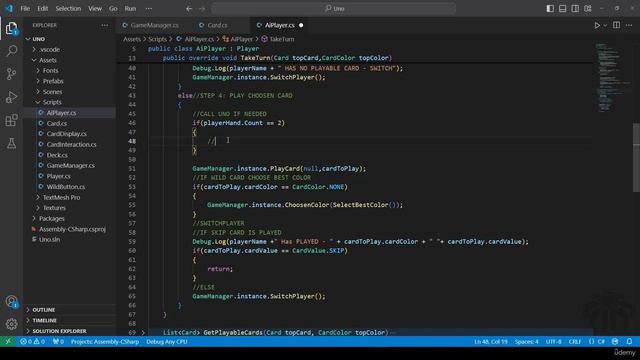Image resolution: width=640 pixels, height=360 pixels.
Task: Open the Manage gear settings
Action: [11, 324]
